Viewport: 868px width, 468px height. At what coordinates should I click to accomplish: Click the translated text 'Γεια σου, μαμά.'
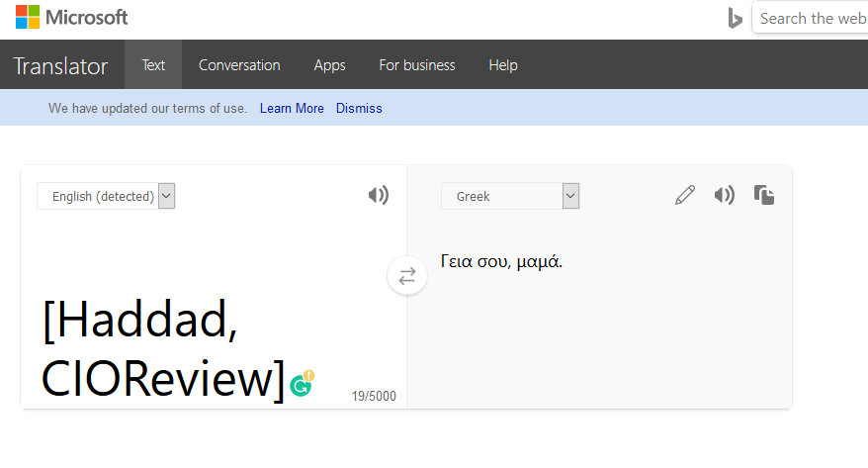click(501, 261)
